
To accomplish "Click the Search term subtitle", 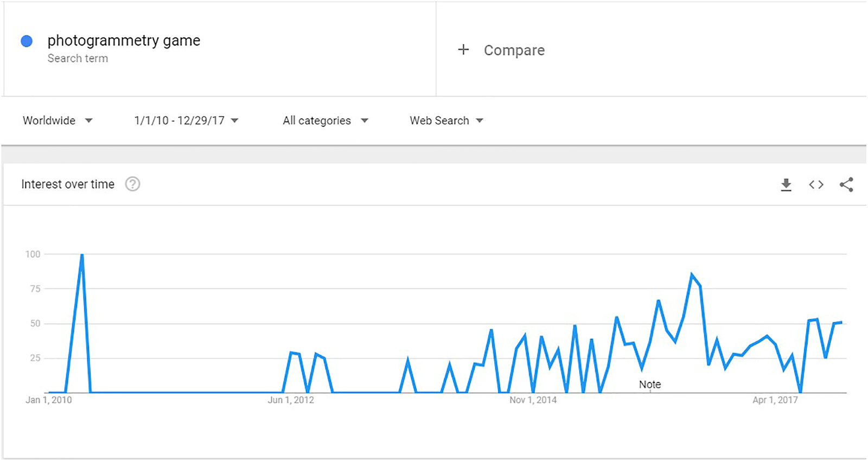I will (78, 59).
